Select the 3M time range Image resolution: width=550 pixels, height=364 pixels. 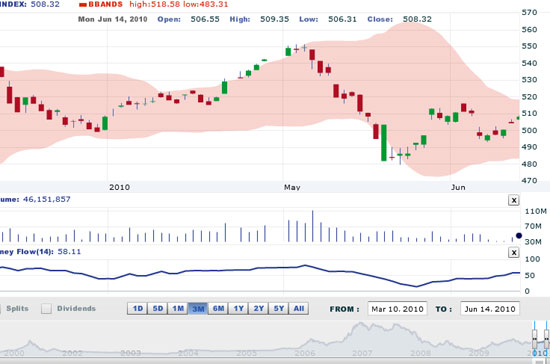tap(198, 309)
